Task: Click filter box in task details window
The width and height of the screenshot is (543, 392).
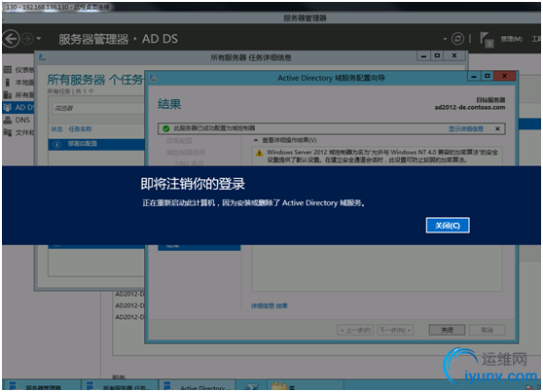Action: click(x=98, y=108)
